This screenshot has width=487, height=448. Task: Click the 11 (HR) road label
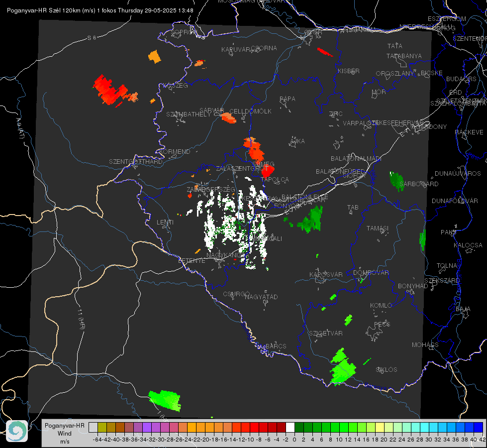81,319
